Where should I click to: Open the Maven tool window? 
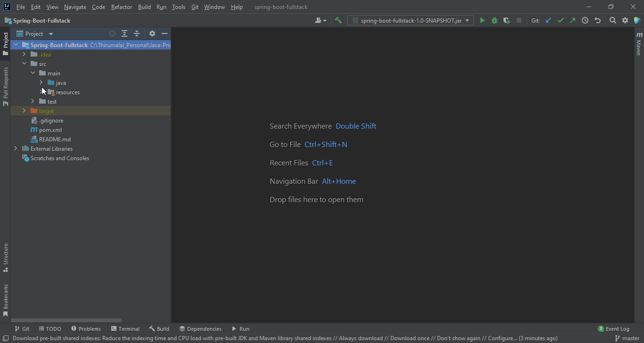(x=639, y=44)
